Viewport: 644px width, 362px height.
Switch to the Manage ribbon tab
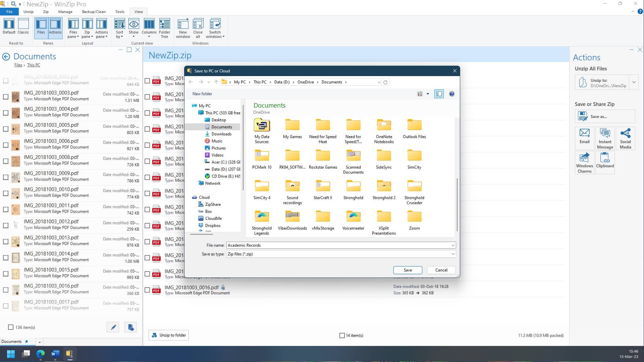[x=65, y=12]
